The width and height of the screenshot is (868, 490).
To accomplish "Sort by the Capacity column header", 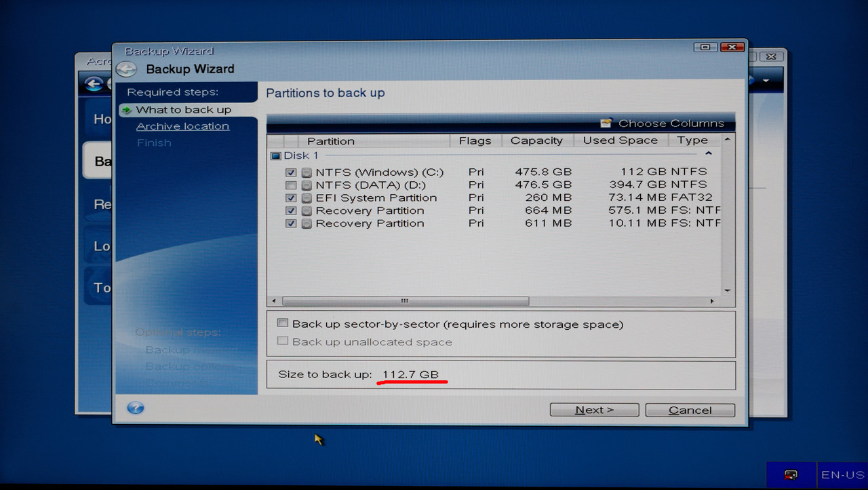I will [x=537, y=141].
